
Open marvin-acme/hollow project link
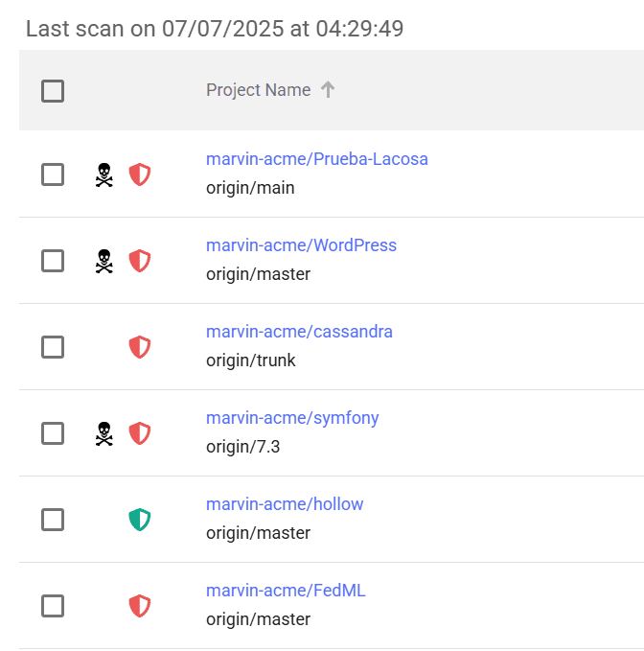point(285,504)
